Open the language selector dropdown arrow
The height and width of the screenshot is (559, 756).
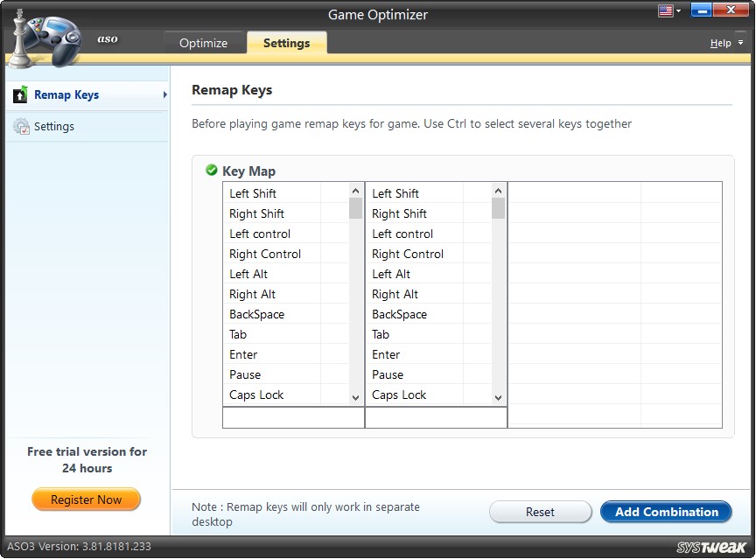[676, 10]
